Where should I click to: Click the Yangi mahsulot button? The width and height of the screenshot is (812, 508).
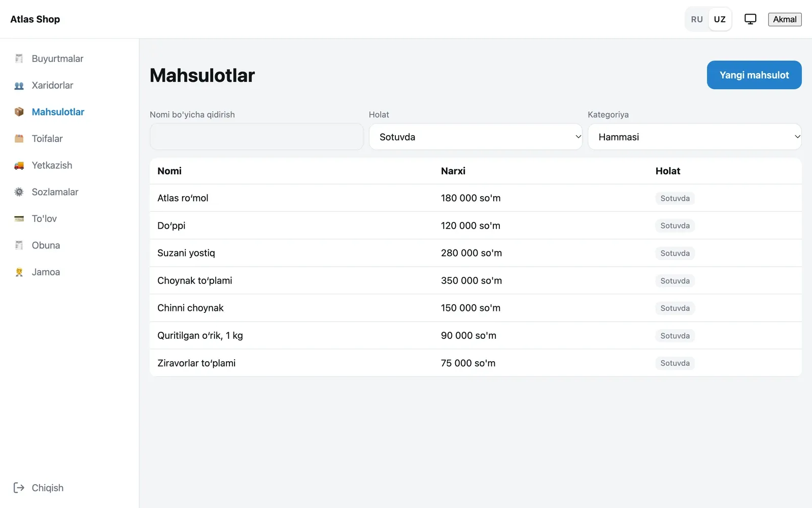pyautogui.click(x=754, y=75)
